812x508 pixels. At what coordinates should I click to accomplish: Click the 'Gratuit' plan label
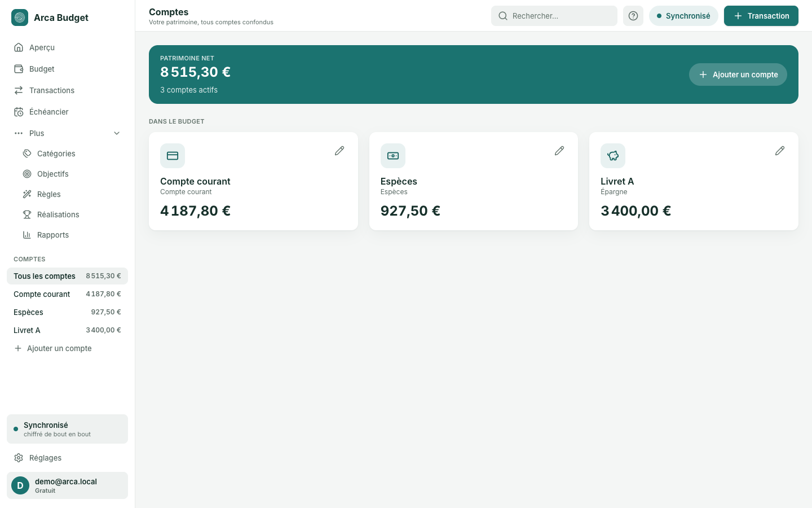coord(45,491)
